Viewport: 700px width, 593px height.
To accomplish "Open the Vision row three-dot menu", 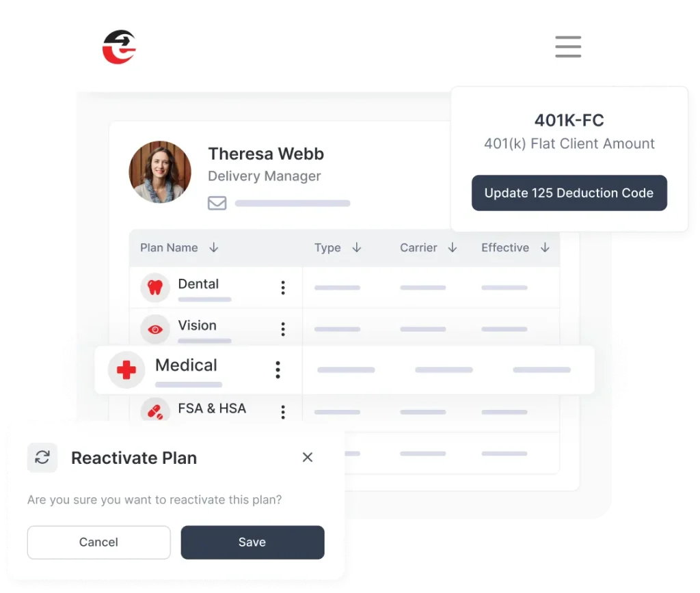I will pos(283,329).
